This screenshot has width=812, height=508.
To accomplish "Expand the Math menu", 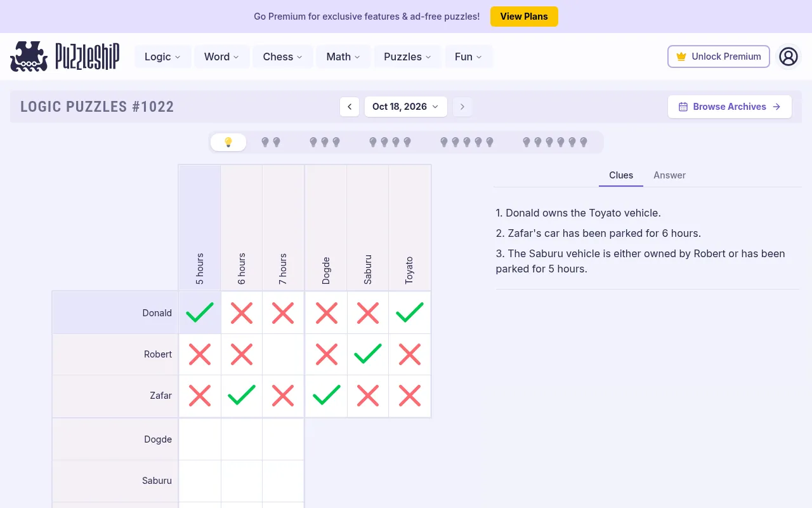I will [x=343, y=57].
